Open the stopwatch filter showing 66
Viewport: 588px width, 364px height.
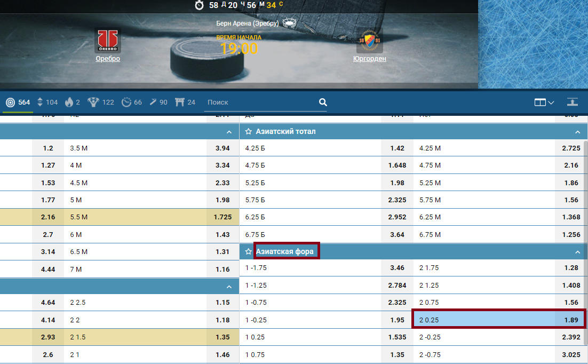click(x=132, y=102)
